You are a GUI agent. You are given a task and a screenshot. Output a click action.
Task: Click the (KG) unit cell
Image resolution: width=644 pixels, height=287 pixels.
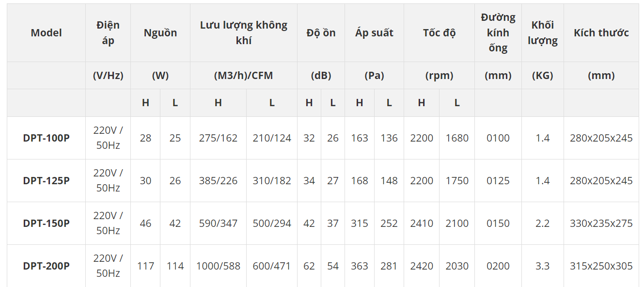pos(543,76)
